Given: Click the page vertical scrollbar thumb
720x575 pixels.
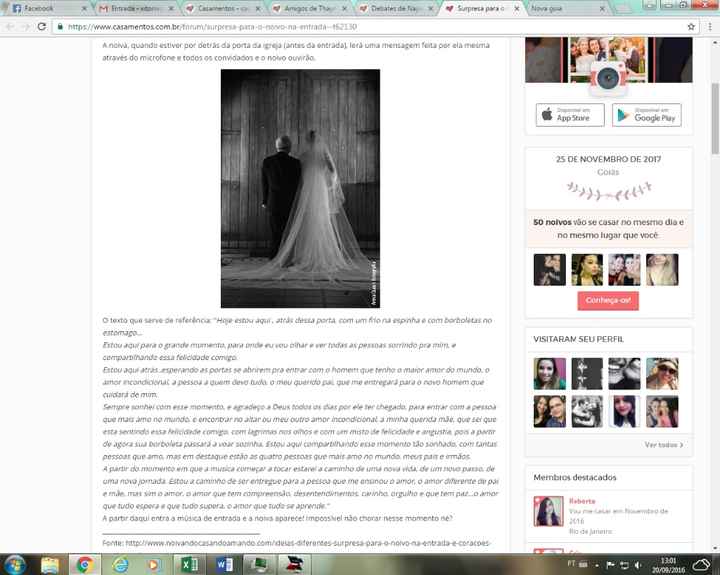Looking at the screenshot, I should [x=715, y=118].
